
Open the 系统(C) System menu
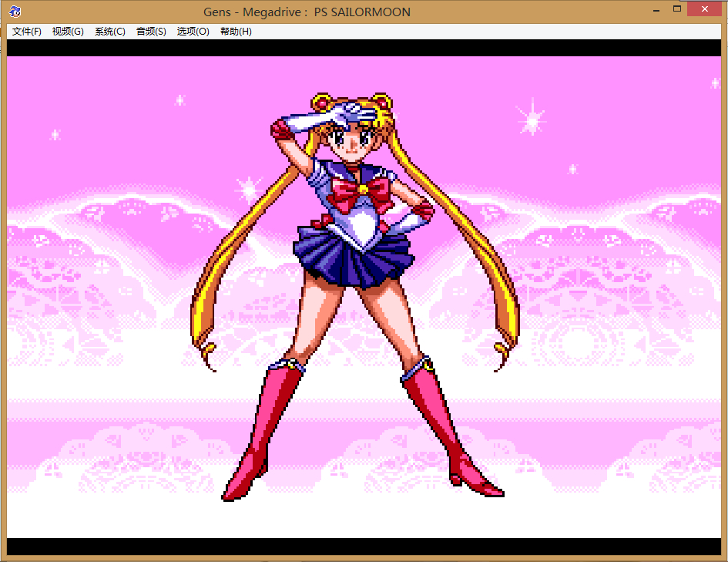coord(110,31)
